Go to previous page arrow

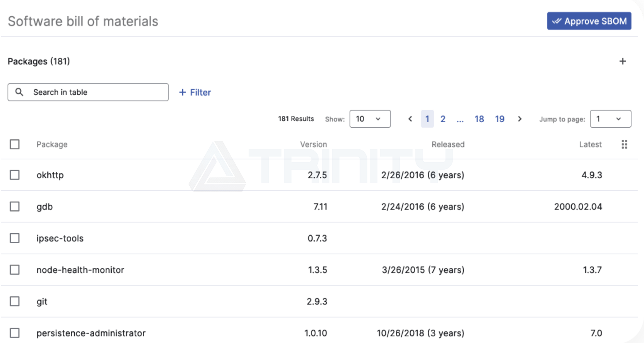point(410,119)
